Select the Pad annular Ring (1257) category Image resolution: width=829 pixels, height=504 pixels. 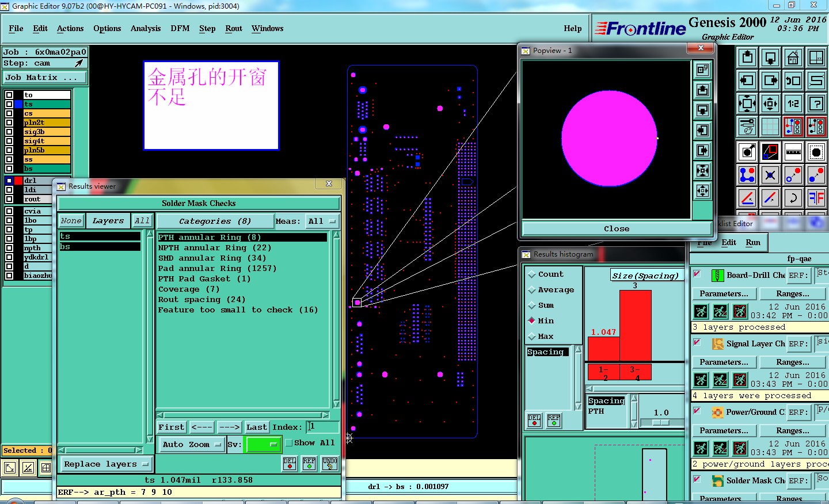click(218, 268)
